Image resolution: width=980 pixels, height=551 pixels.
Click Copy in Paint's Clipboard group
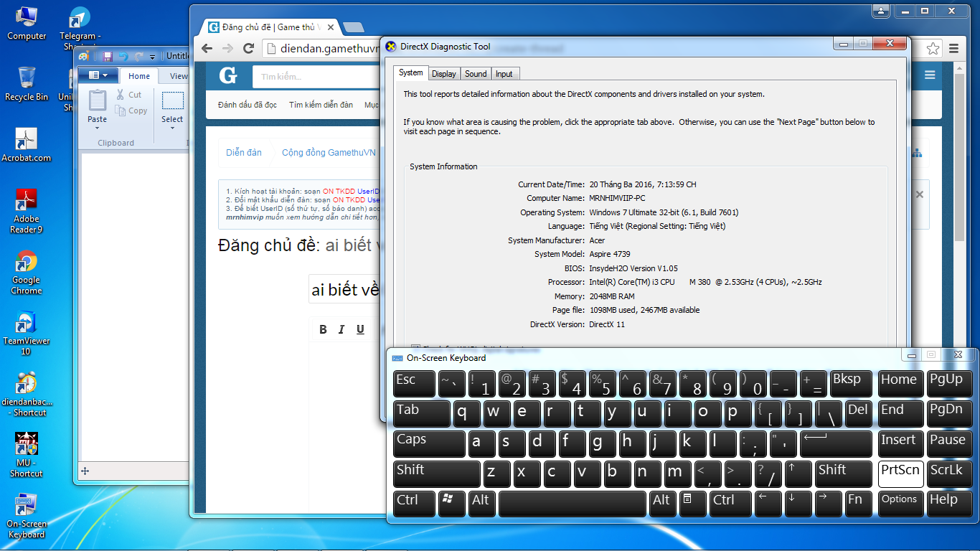tap(131, 110)
